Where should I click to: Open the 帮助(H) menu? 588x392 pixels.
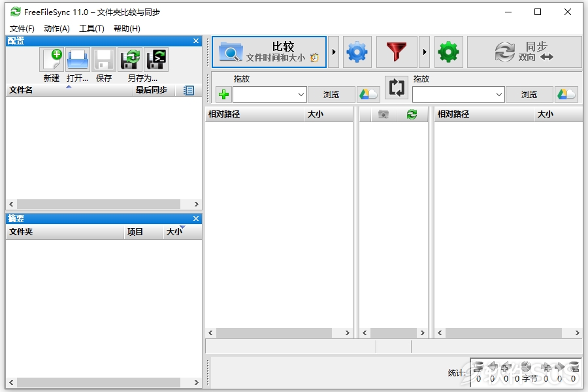coord(127,29)
